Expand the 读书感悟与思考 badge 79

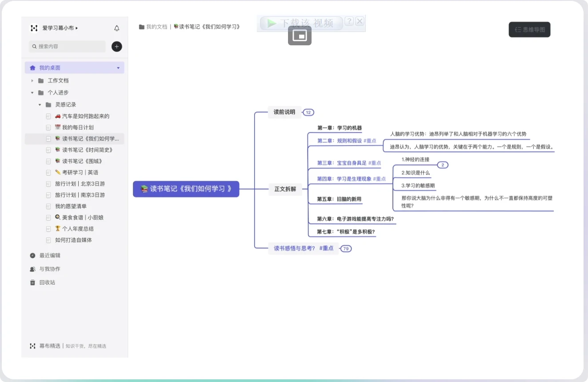click(x=346, y=249)
